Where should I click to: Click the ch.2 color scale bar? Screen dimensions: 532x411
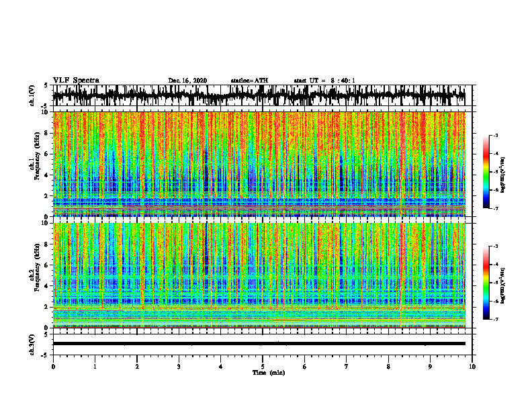pyautogui.click(x=486, y=283)
